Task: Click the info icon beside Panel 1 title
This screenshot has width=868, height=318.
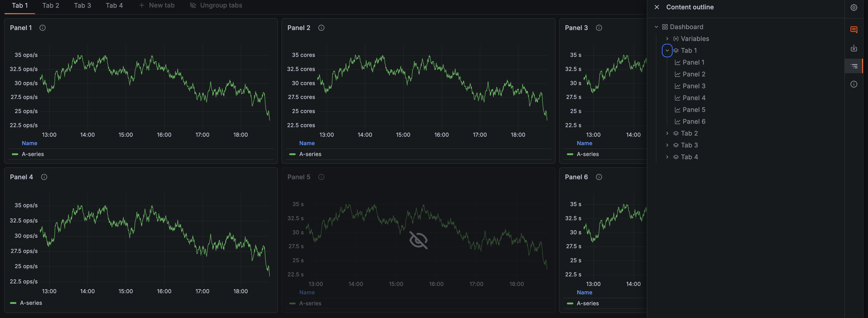Action: click(43, 28)
